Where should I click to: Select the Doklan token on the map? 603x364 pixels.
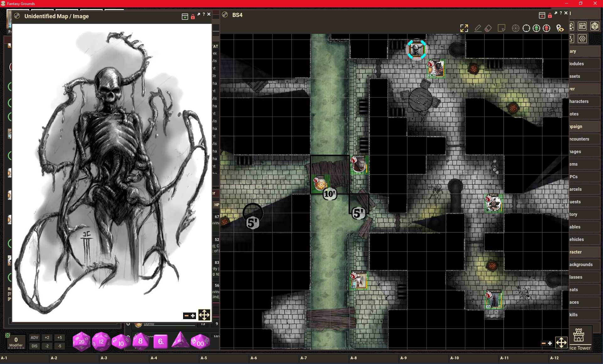[x=493, y=204]
